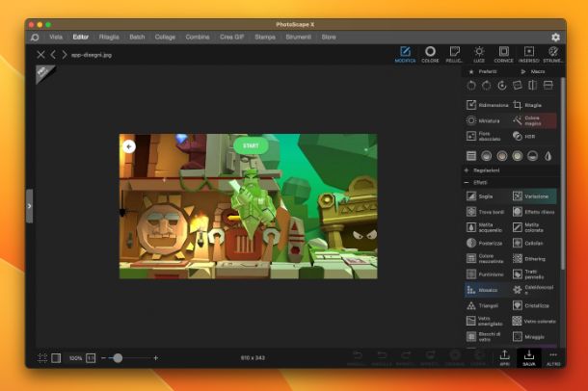Rotate image counter-clockwise icon

point(471,86)
